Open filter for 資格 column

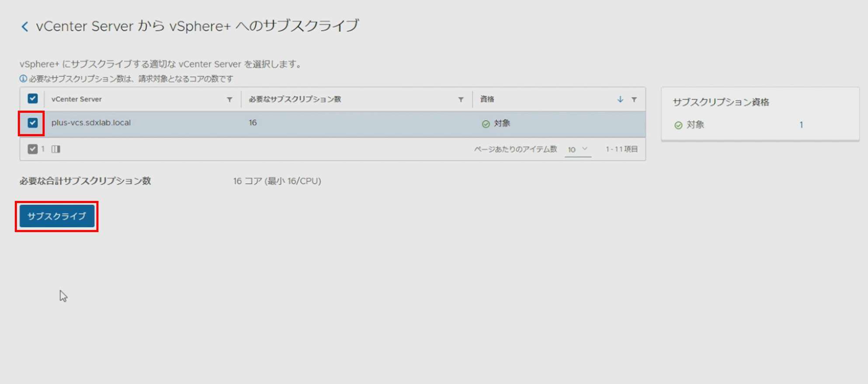pos(634,100)
